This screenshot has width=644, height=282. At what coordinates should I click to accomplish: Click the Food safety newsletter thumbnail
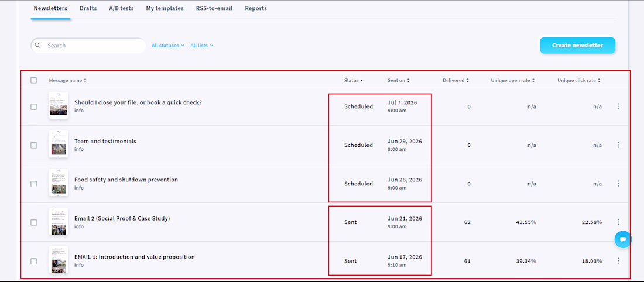(59, 183)
